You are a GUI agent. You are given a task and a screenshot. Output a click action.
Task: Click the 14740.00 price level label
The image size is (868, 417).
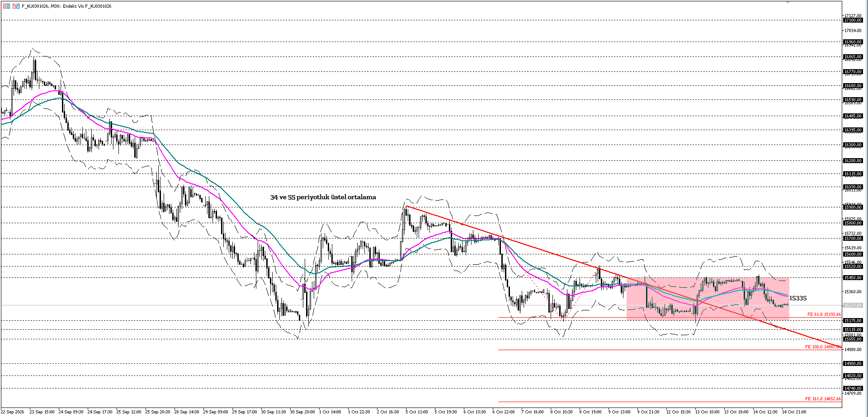tap(853, 389)
